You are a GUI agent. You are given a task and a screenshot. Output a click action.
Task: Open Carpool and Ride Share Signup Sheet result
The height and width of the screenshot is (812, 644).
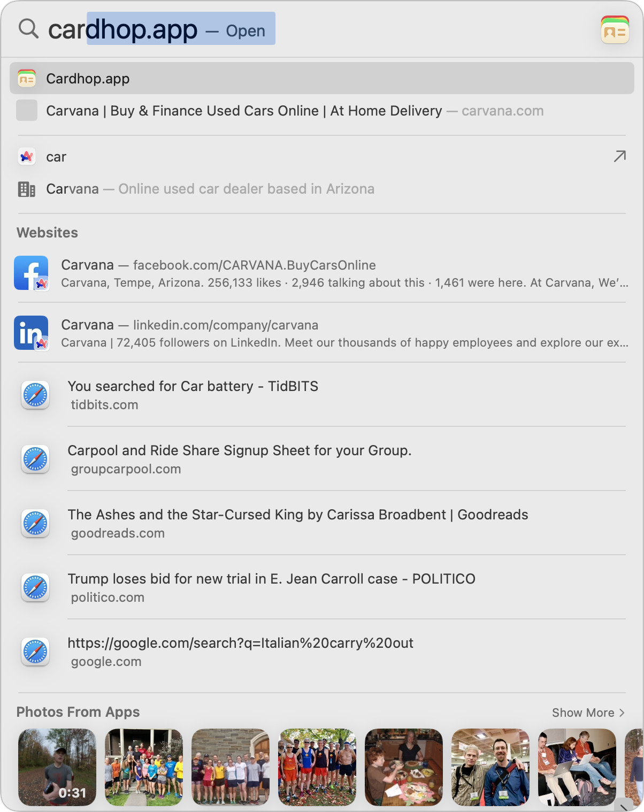click(x=322, y=459)
